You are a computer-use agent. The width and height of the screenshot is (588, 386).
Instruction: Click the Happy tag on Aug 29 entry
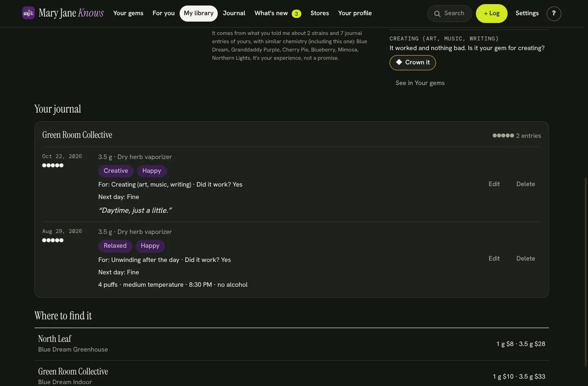[x=150, y=246]
